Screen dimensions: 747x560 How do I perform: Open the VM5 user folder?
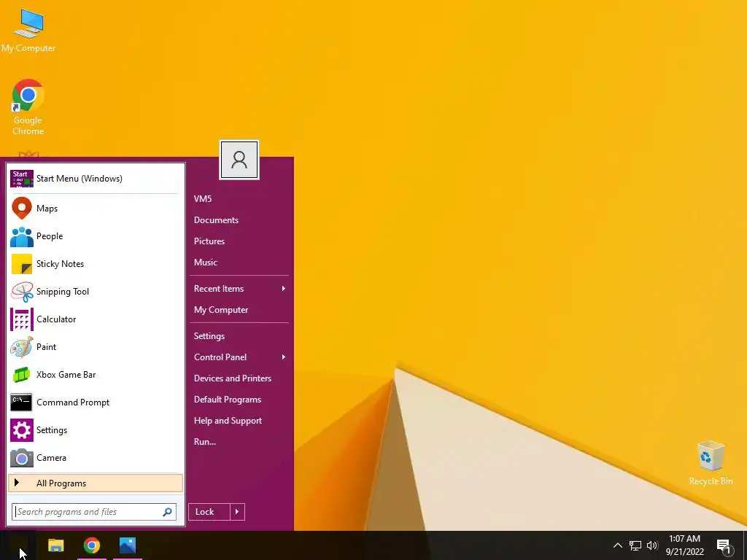(x=203, y=199)
